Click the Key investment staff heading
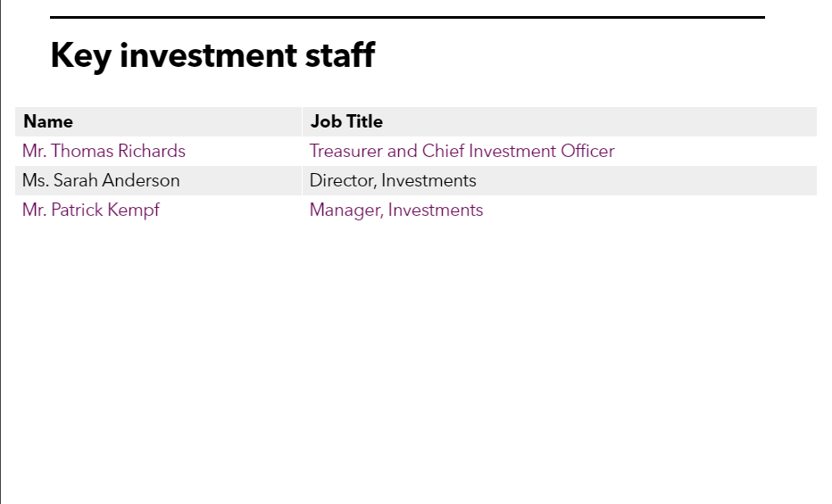This screenshot has height=504, width=832. pos(212,55)
